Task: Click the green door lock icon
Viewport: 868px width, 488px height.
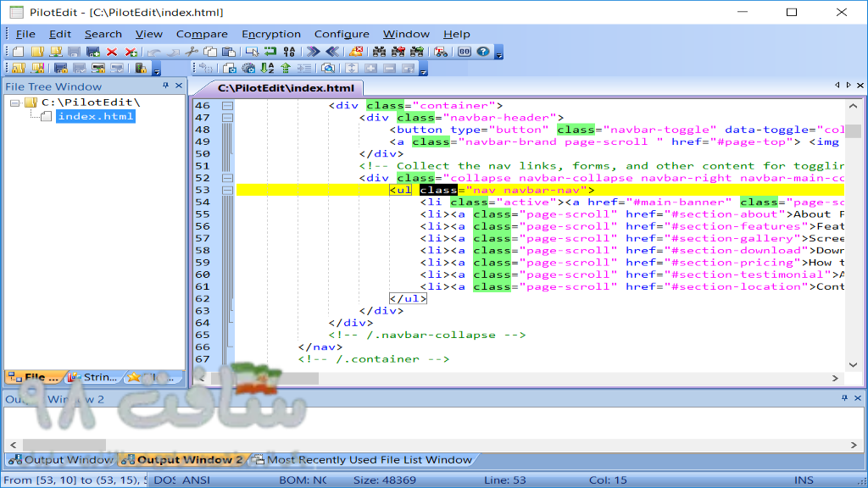Action: pos(141,69)
